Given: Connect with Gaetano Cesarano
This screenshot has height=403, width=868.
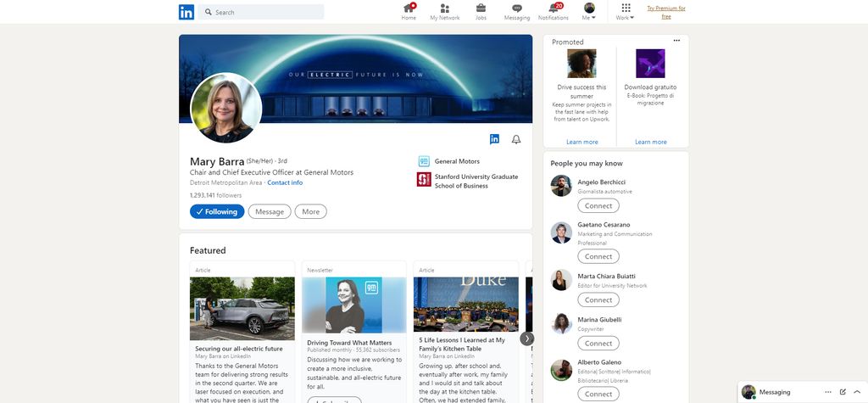Looking at the screenshot, I should 598,256.
